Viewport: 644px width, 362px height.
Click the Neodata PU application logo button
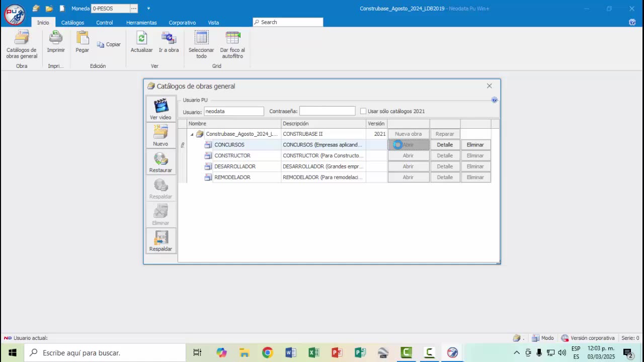[15, 15]
